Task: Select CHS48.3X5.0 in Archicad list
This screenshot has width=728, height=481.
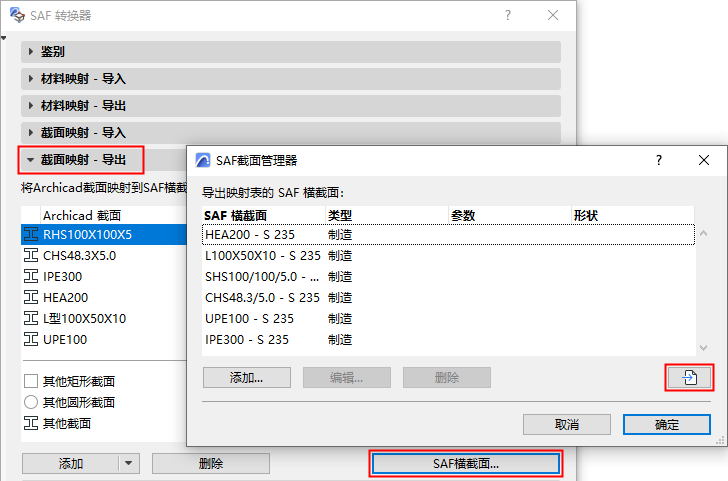Action: point(104,255)
